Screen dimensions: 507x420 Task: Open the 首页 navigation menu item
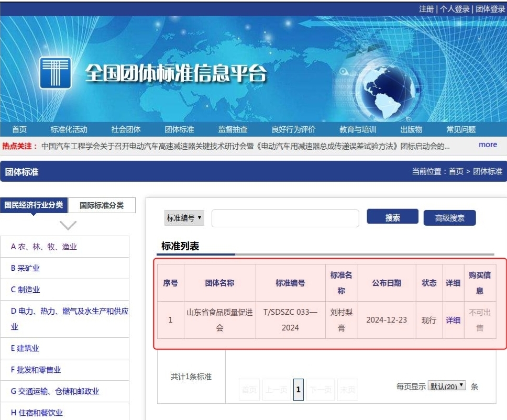19,130
